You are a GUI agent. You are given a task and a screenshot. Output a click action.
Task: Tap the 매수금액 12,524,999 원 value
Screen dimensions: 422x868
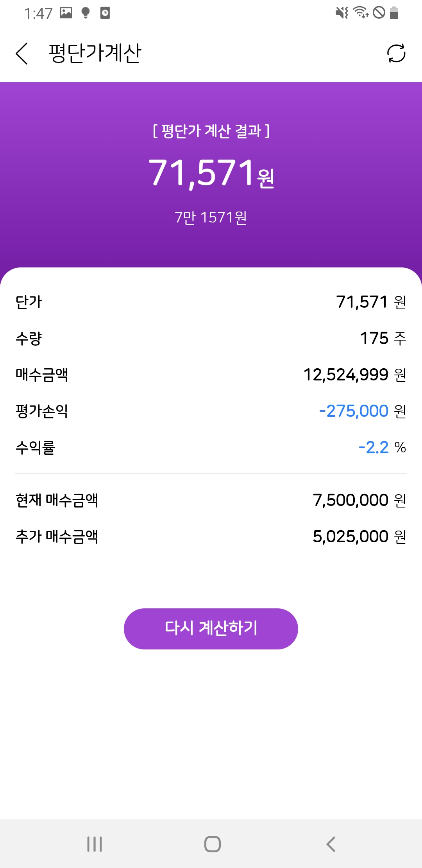pos(354,375)
